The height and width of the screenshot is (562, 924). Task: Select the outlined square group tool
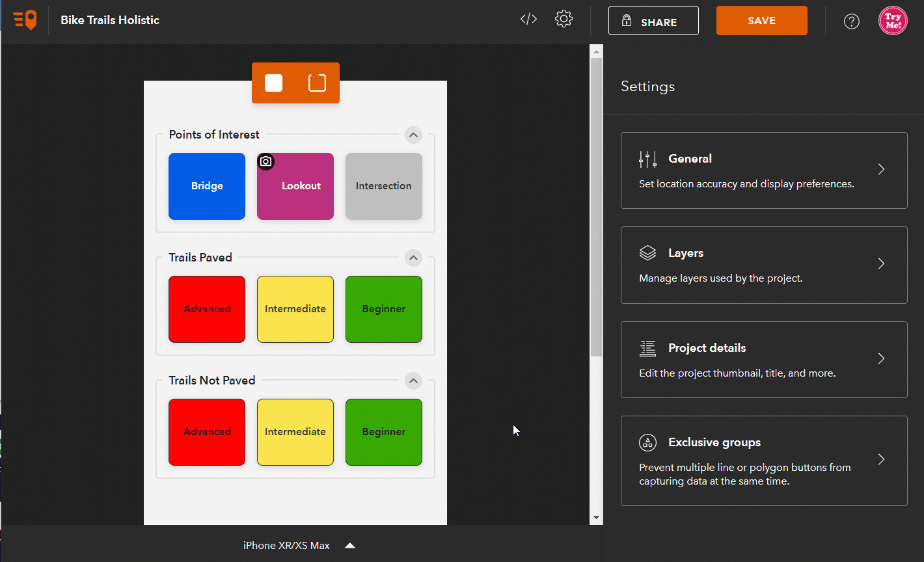pos(317,83)
